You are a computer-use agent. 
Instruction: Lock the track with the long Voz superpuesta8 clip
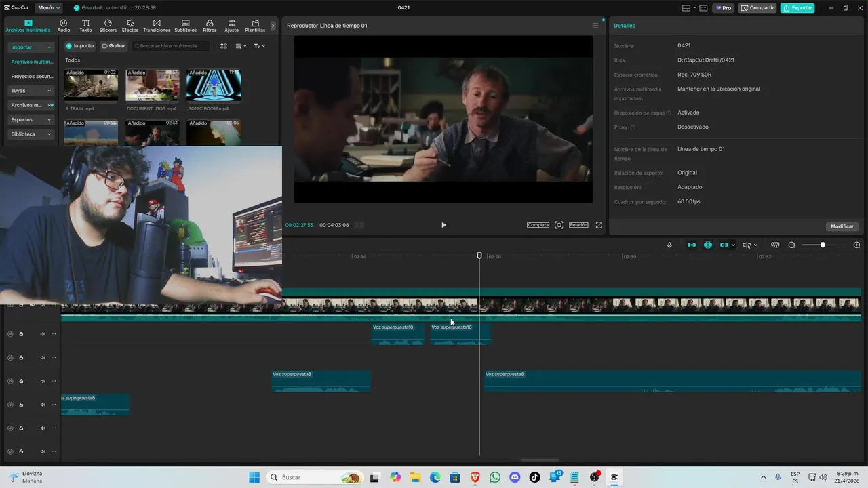coord(21,381)
